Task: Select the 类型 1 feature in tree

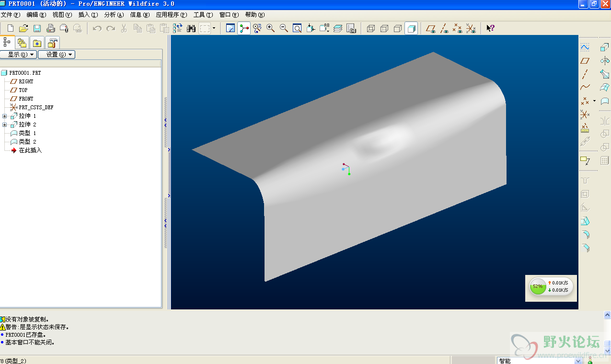Action: pos(27,133)
